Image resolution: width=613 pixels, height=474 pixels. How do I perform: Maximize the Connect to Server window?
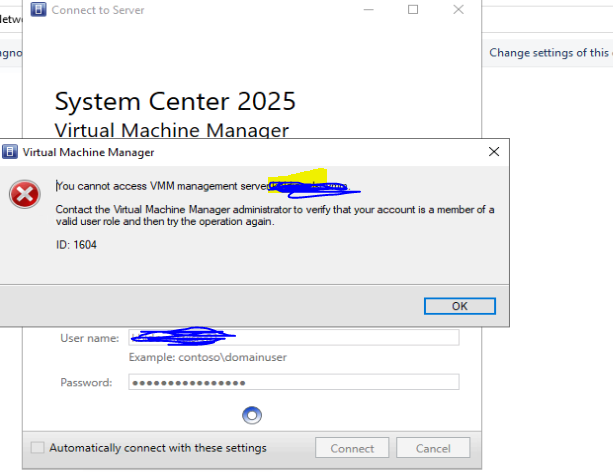413,9
